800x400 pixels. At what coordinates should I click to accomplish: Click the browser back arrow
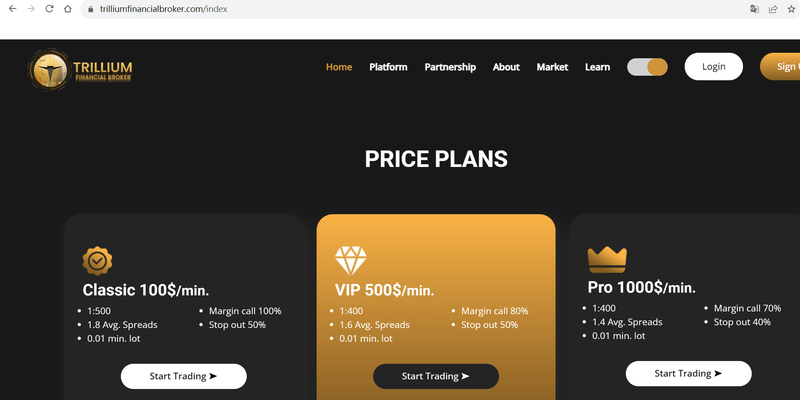pos(13,9)
